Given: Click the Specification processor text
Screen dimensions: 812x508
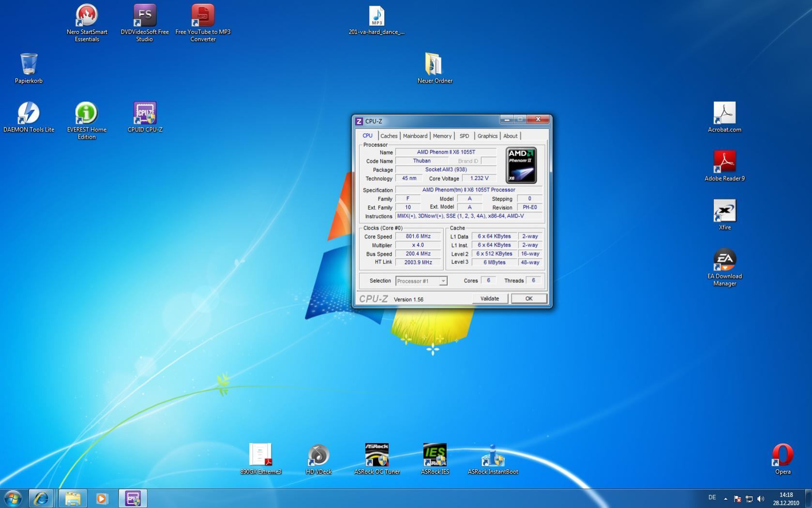Looking at the screenshot, I should [x=468, y=190].
